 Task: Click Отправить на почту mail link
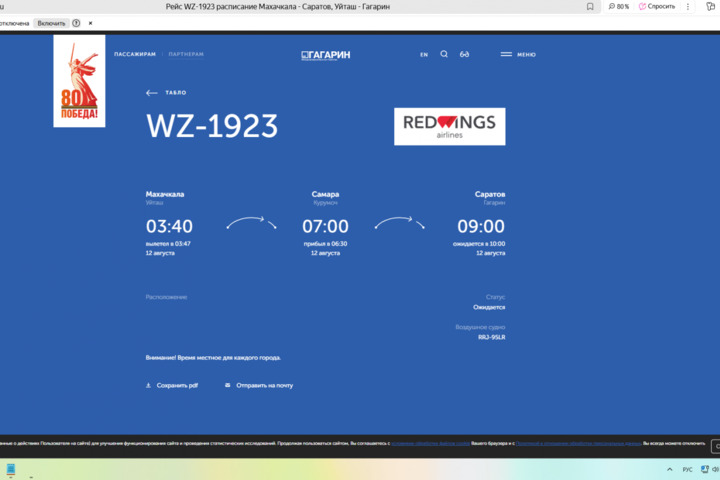pos(259,385)
